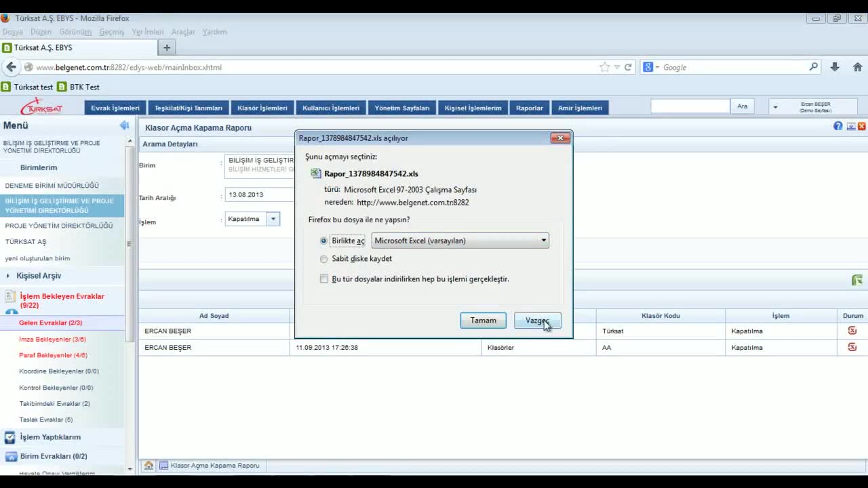The height and width of the screenshot is (488, 868).
Task: Collapse the Menu sidebar arrow icon
Action: pyautogui.click(x=124, y=125)
